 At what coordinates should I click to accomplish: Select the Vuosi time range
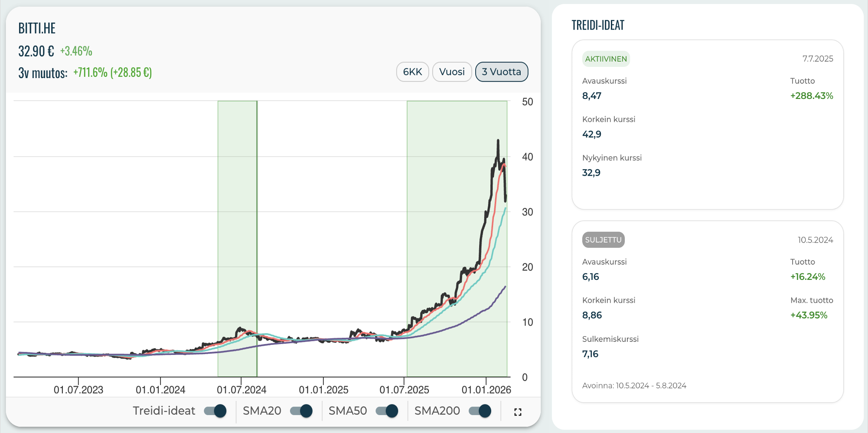[x=452, y=72]
